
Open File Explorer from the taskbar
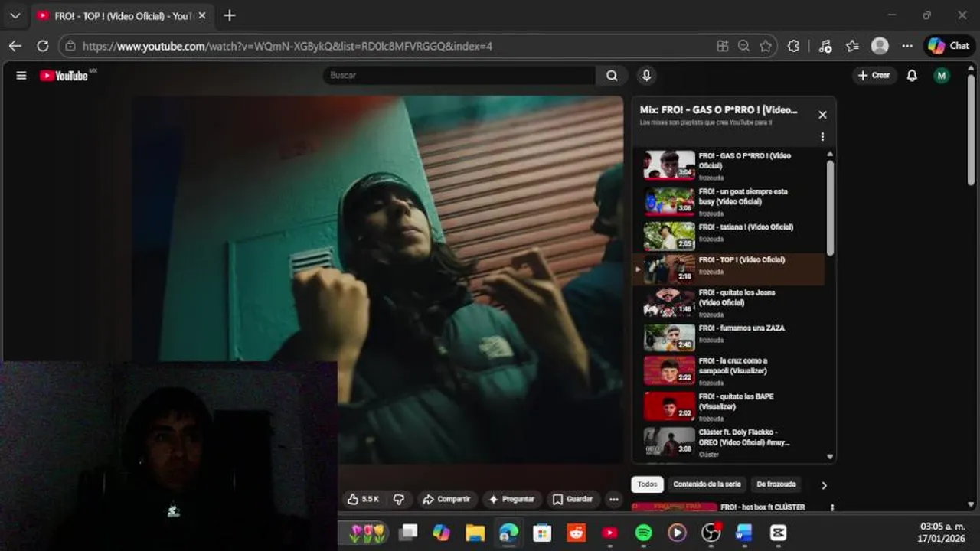(475, 533)
